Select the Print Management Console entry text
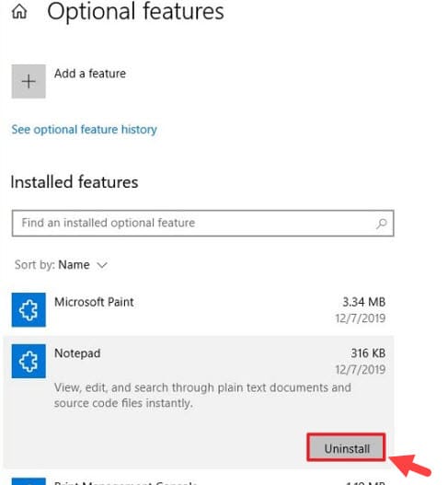The width and height of the screenshot is (448, 485). point(125,482)
